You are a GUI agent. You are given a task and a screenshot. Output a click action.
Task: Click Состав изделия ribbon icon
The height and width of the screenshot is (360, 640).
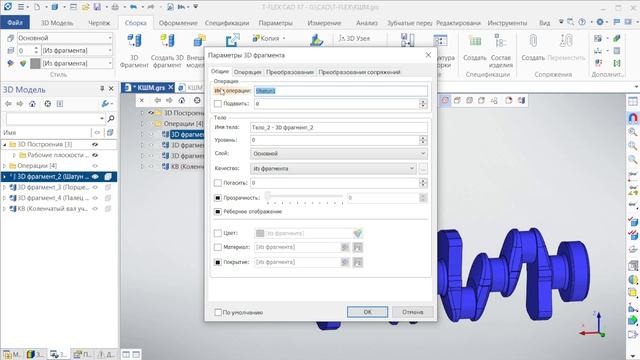500,41
